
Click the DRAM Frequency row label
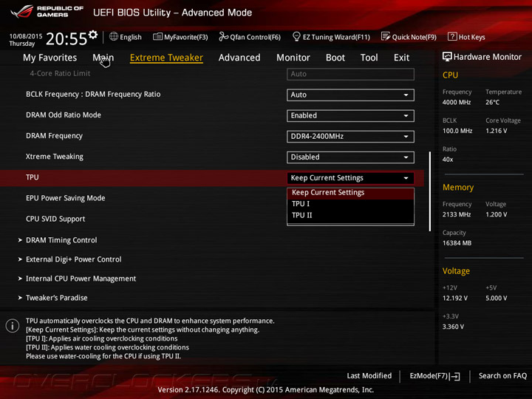pyautogui.click(x=54, y=136)
